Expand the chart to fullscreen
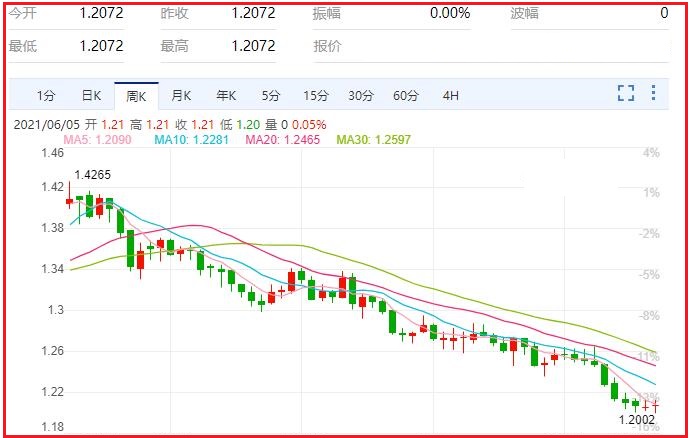 (626, 93)
